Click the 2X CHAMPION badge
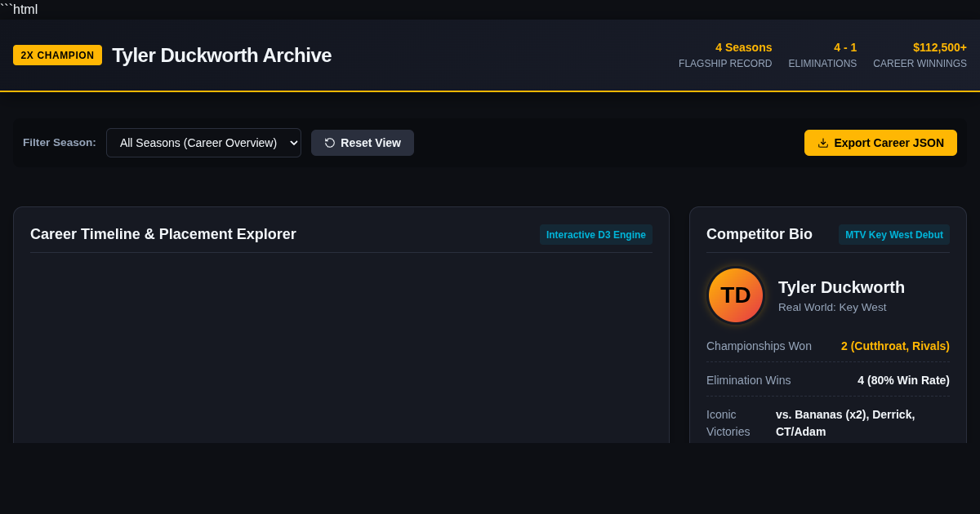Viewport: 980px width, 514px height. tap(57, 55)
